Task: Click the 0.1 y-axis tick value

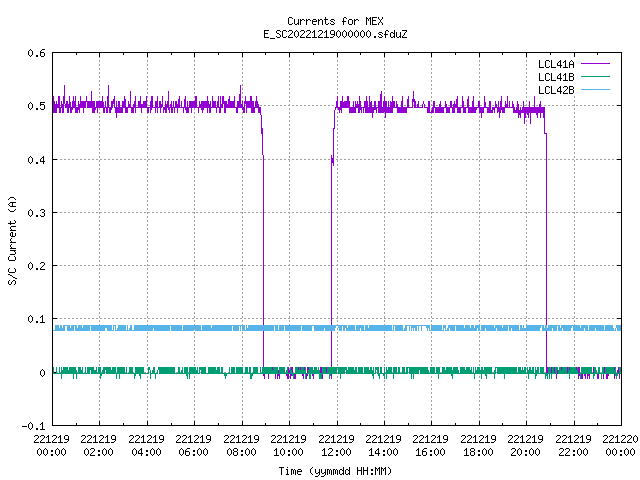Action: pos(36,319)
